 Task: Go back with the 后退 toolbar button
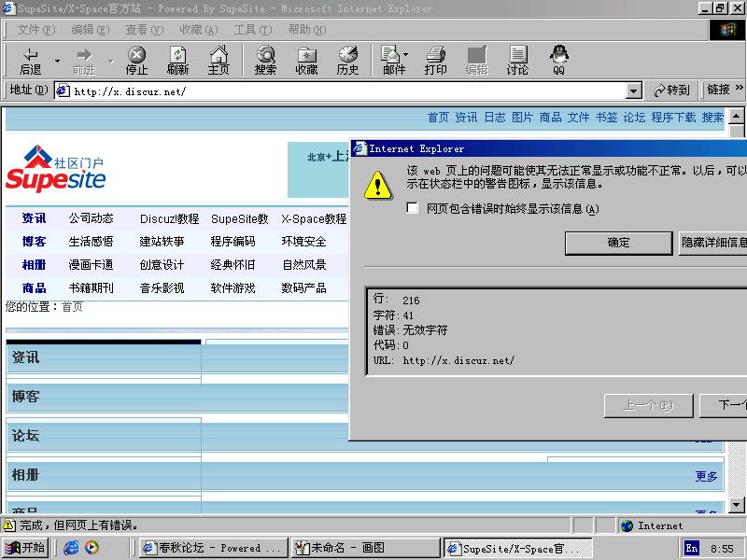point(31,61)
